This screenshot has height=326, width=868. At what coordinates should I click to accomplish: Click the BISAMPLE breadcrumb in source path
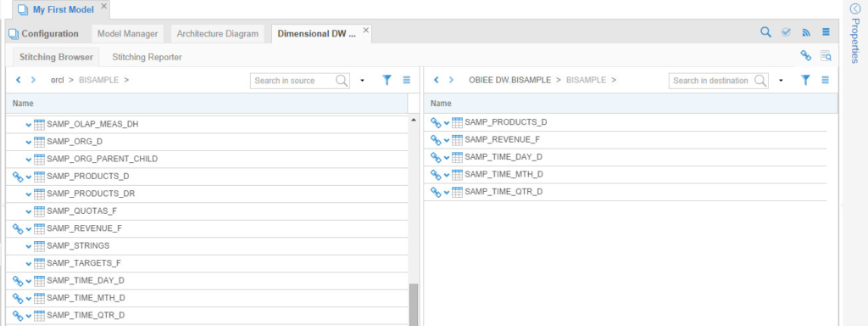98,80
